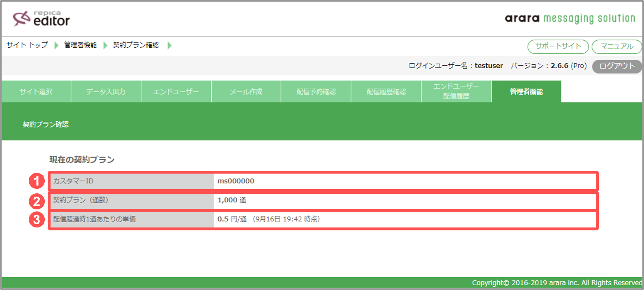Go to サイト トップ in the breadcrumb

27,45
